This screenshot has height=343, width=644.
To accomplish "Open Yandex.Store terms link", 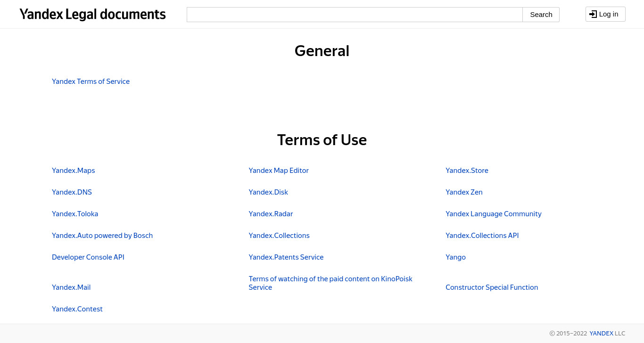I will click(467, 171).
